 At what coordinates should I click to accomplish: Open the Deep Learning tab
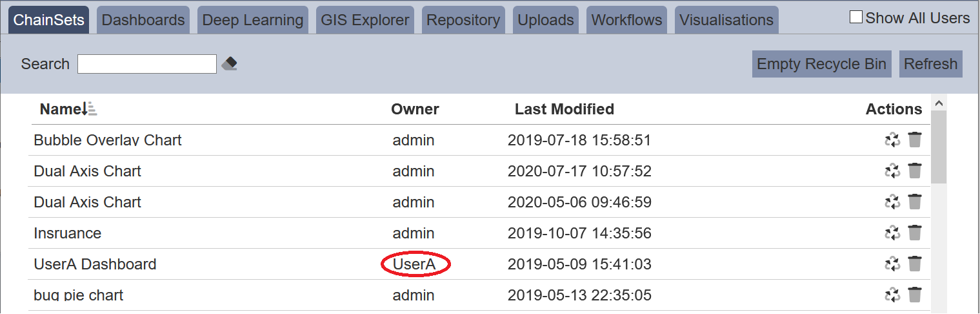coord(253,20)
